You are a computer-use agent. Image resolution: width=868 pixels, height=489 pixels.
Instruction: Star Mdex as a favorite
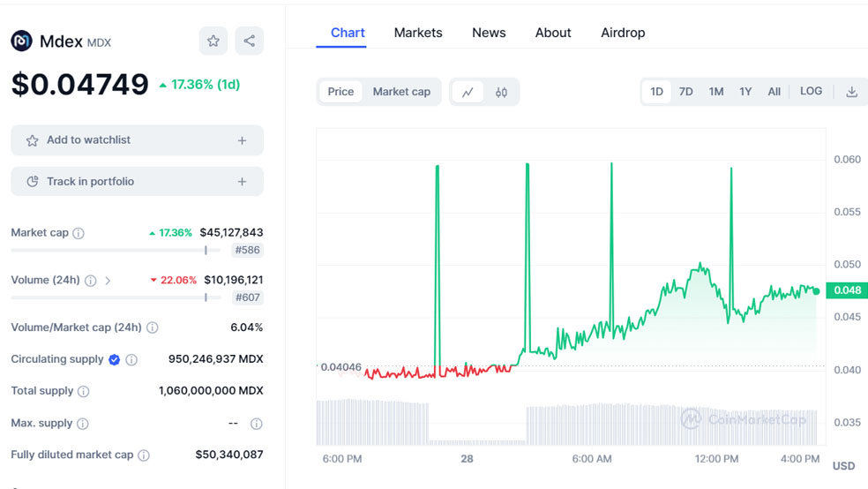(213, 41)
